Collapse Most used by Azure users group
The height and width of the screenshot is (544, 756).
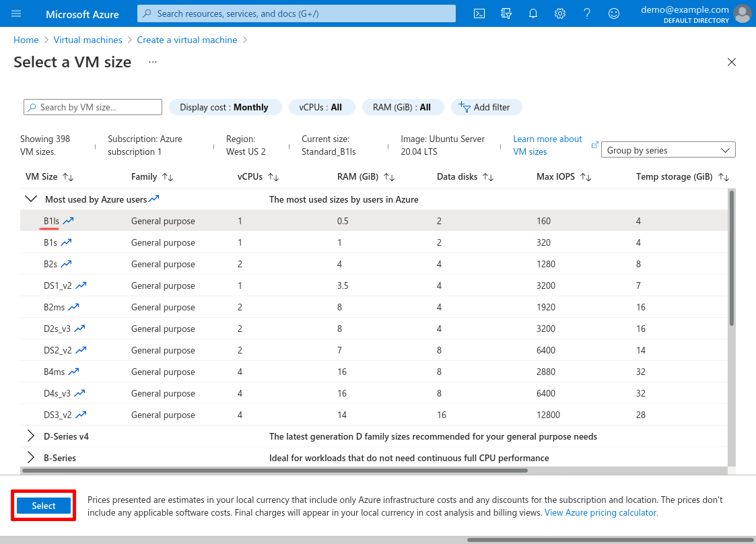tap(31, 199)
